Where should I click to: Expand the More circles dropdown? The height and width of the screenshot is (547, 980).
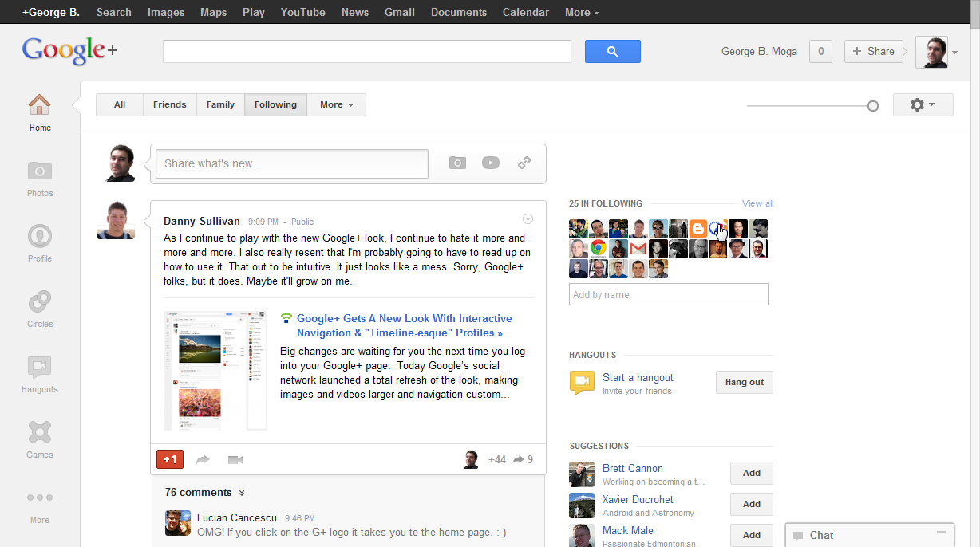tap(336, 104)
